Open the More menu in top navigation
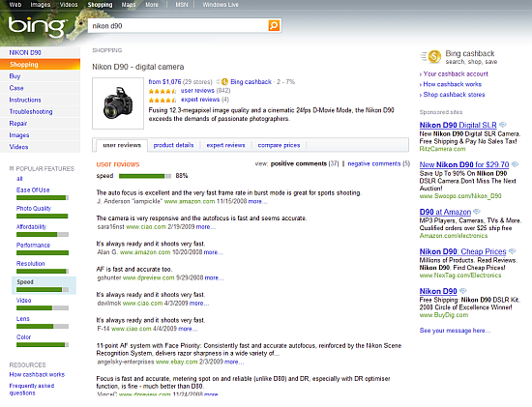Image resolution: width=532 pixels, height=407 pixels. click(152, 5)
